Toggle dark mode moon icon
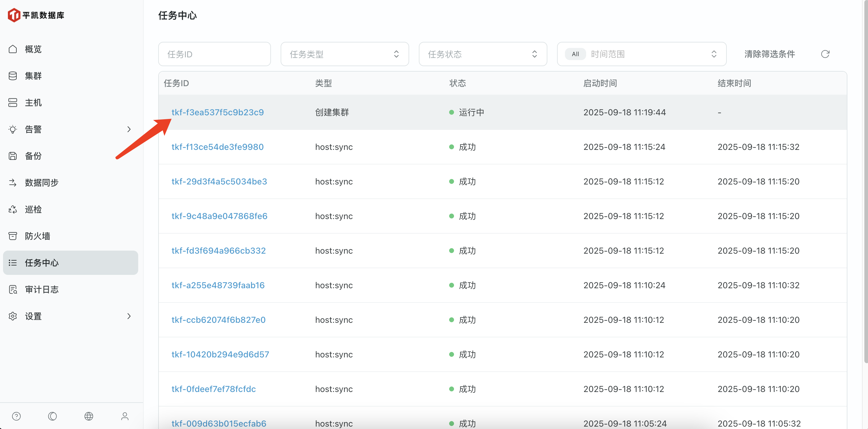Viewport: 868px width, 429px height. pos(52,416)
